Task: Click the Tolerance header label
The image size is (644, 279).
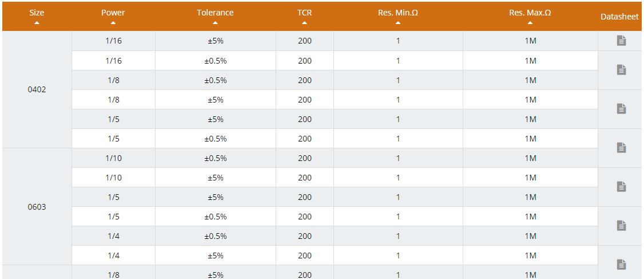Action: 215,13
